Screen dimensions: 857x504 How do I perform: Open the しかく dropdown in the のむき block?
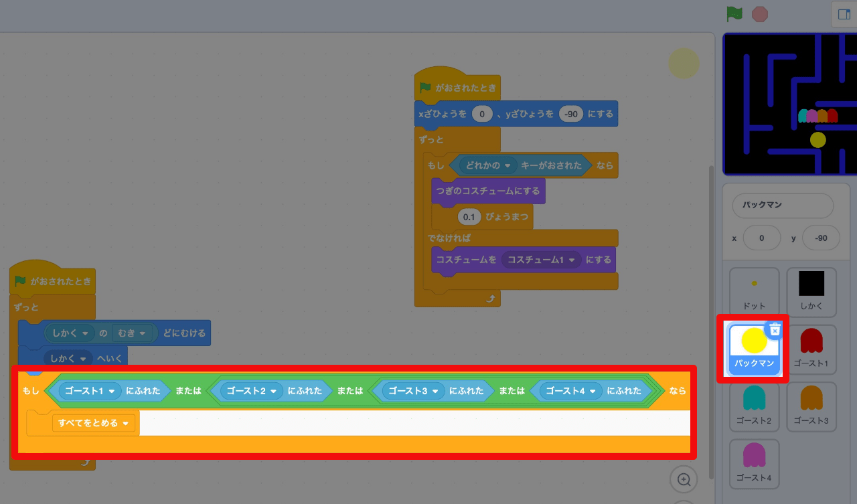pyautogui.click(x=70, y=333)
